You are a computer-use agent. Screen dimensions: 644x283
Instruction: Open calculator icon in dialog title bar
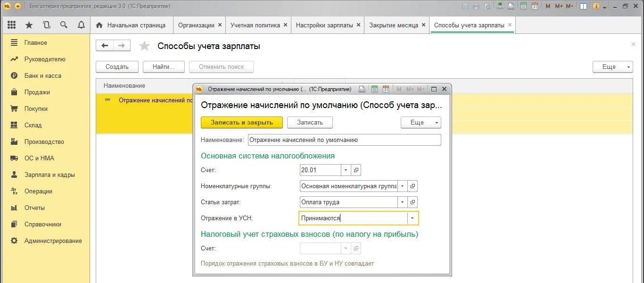pyautogui.click(x=375, y=89)
